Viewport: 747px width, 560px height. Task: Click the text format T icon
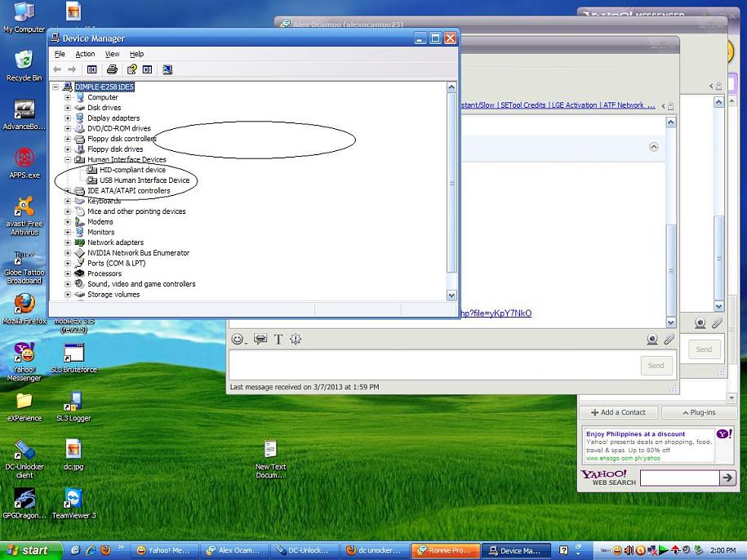pos(278,339)
